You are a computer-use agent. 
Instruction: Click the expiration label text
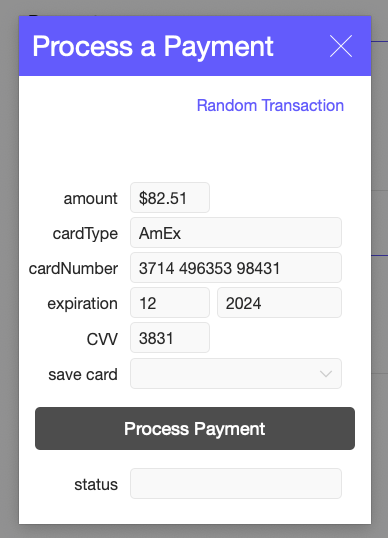pyautogui.click(x=82, y=304)
